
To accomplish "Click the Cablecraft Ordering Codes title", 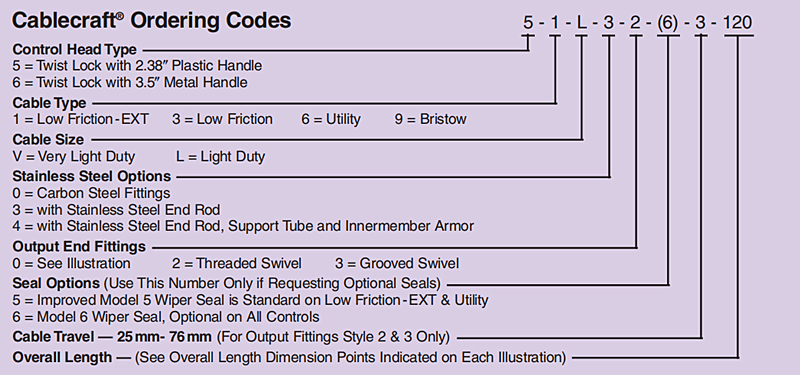I will click(x=152, y=21).
